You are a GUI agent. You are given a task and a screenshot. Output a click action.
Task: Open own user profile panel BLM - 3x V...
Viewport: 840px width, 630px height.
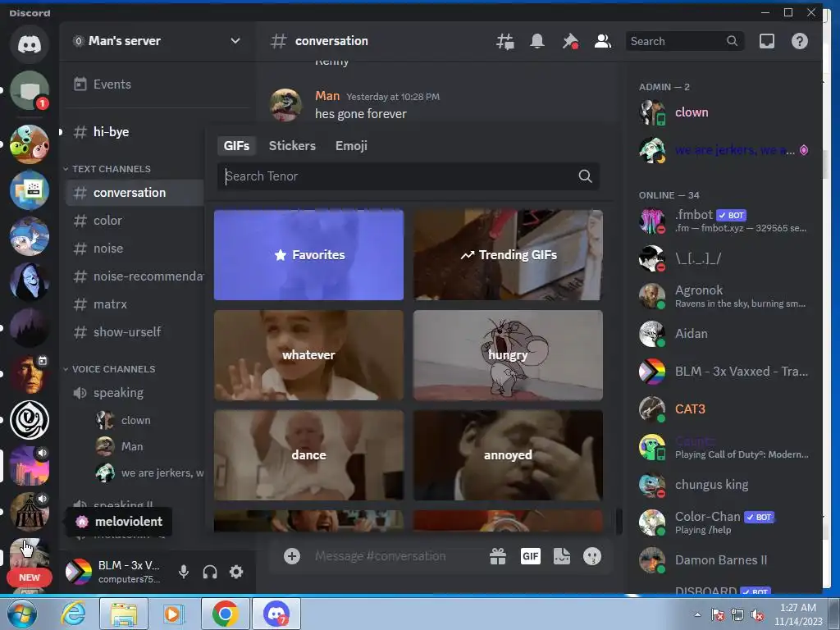coord(114,572)
